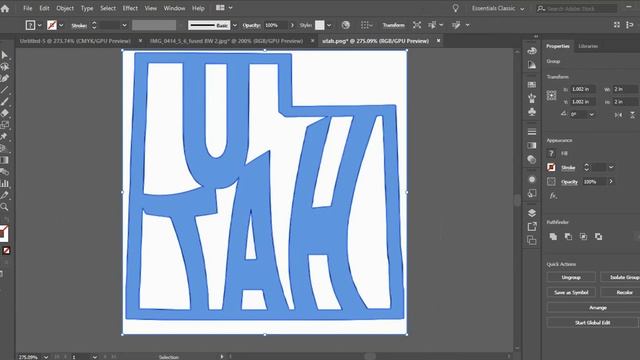The width and height of the screenshot is (640, 360).
Task: Select the Eraser tool
Action: click(x=4, y=113)
